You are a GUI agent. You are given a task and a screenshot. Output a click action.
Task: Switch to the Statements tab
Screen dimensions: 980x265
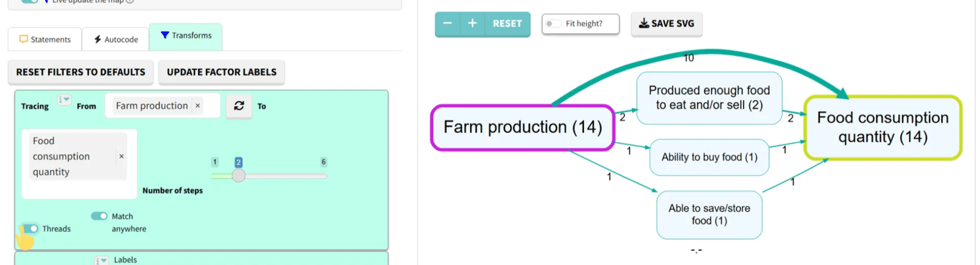[45, 39]
